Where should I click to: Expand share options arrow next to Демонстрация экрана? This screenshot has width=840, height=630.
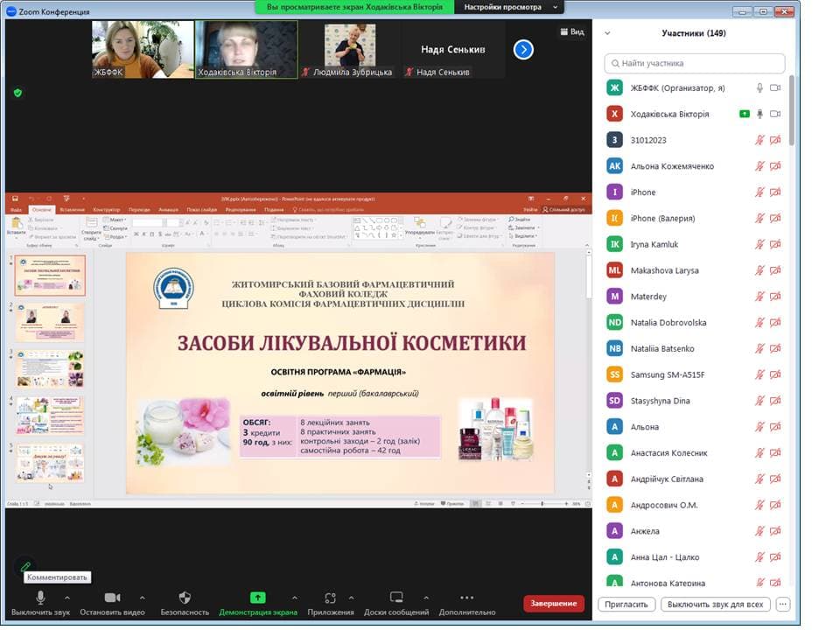click(x=295, y=598)
